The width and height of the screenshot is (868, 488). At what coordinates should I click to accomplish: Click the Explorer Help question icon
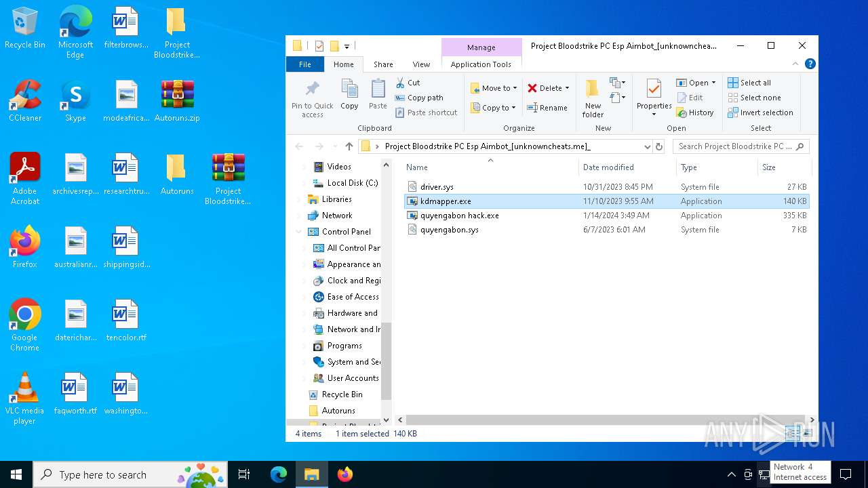point(810,64)
